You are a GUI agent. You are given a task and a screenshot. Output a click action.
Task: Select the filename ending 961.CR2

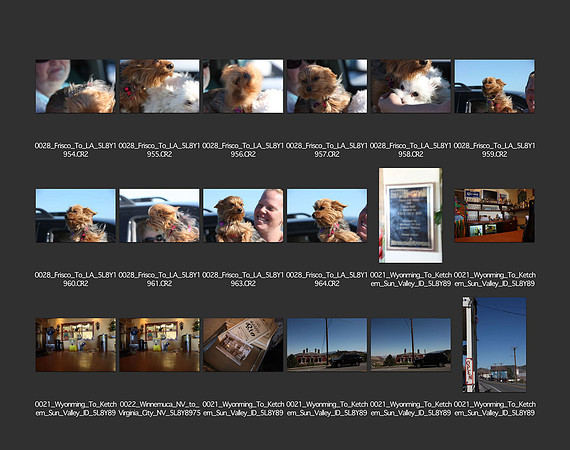pyautogui.click(x=159, y=279)
